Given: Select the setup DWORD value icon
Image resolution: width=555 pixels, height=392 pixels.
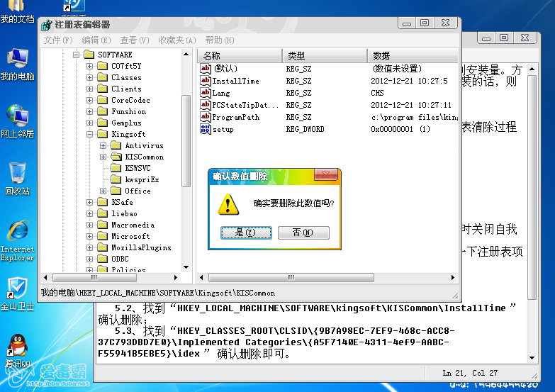Looking at the screenshot, I should coord(206,128).
